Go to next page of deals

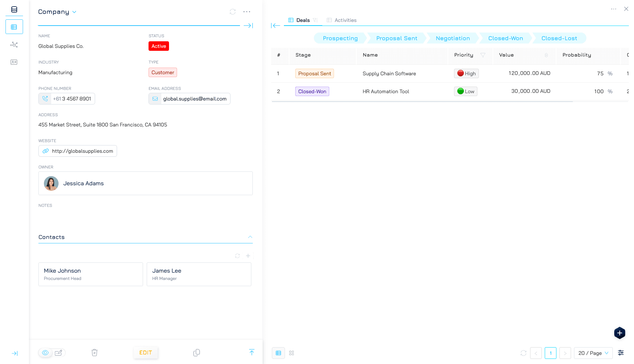click(565, 353)
